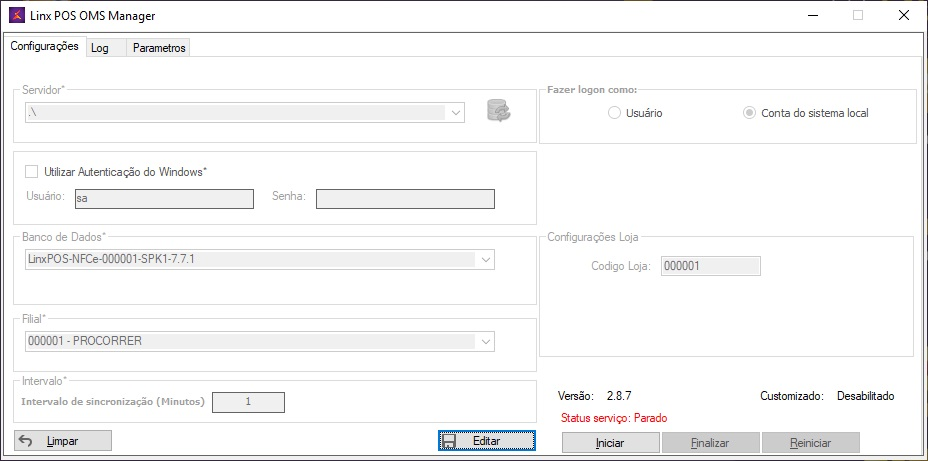Switch to the Log tab

tap(106, 49)
